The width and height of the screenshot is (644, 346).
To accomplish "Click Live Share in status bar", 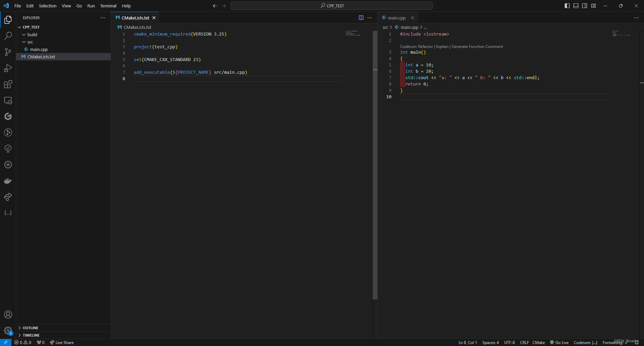I will pyautogui.click(x=62, y=342).
